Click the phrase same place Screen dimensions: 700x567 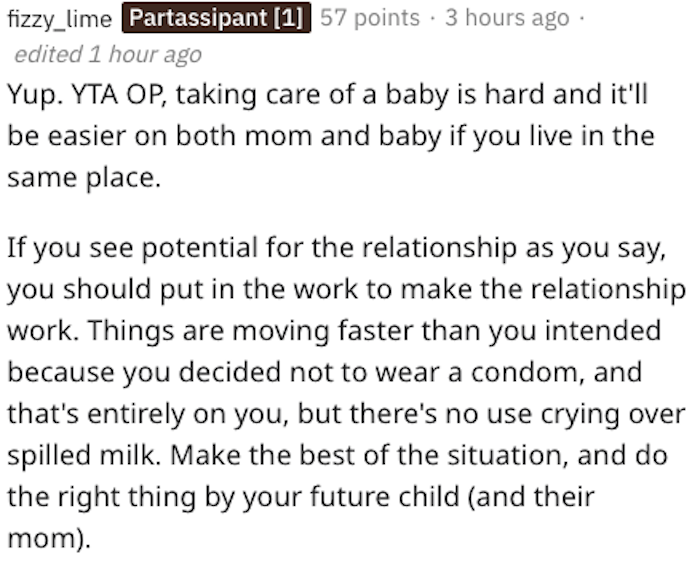click(x=84, y=178)
